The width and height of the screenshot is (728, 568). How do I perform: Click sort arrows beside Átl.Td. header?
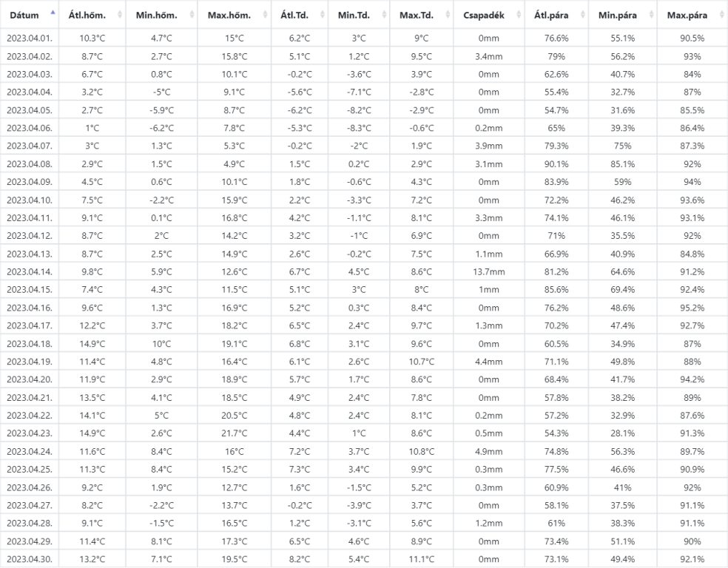point(323,15)
